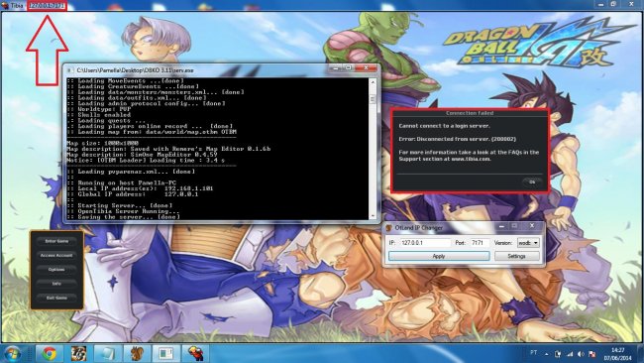This screenshot has width=644, height=363.
Task: Open the Windows Start menu orb
Action: [12, 353]
